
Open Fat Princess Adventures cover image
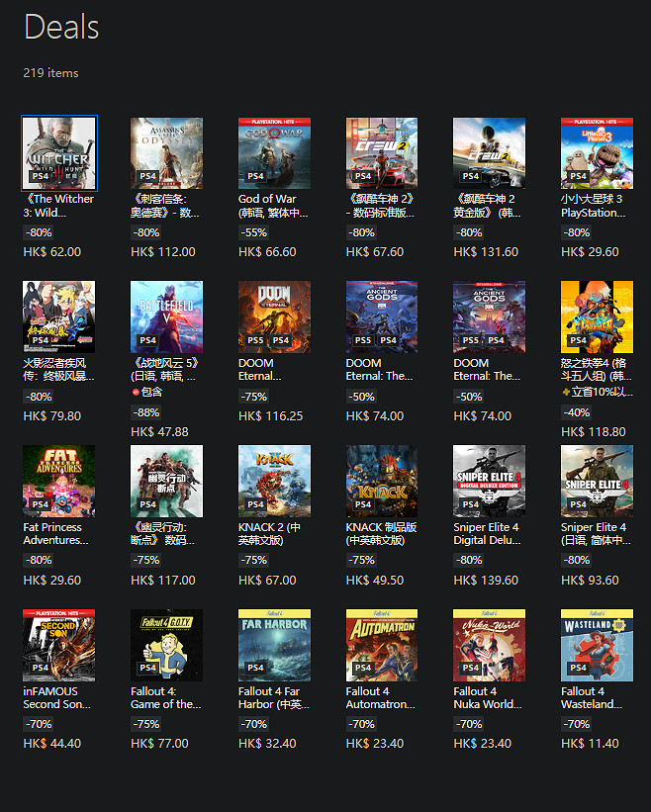click(x=59, y=481)
